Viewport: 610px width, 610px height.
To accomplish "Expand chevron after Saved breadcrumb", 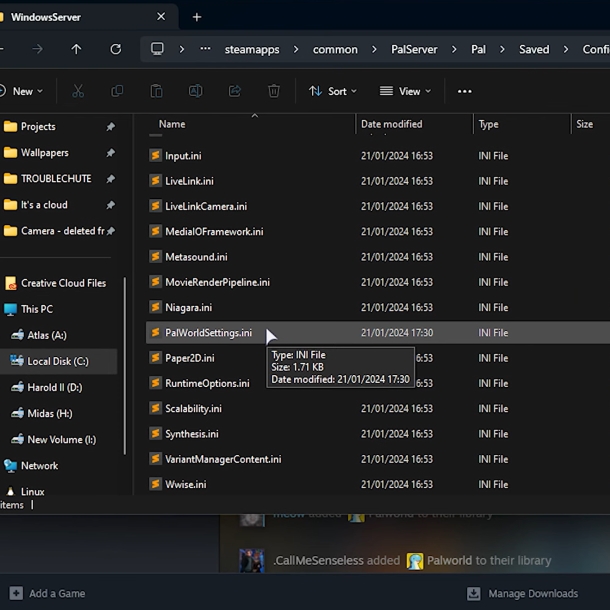I will click(566, 49).
